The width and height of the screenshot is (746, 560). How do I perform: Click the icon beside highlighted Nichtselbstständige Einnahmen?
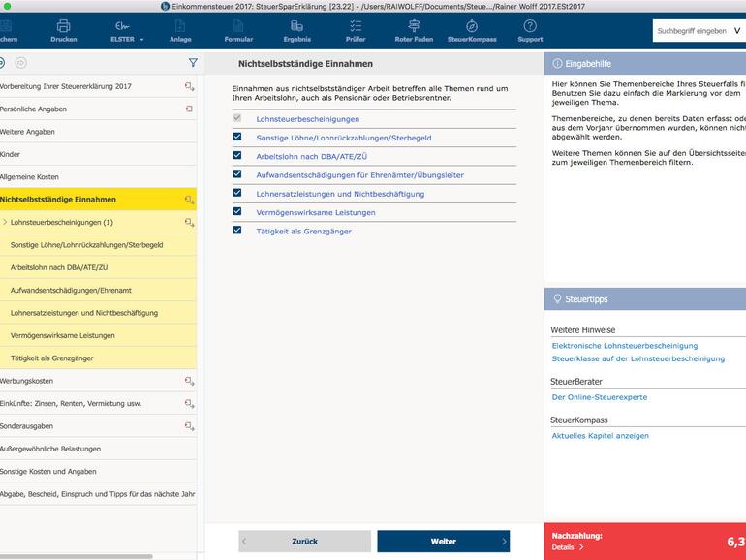(189, 200)
